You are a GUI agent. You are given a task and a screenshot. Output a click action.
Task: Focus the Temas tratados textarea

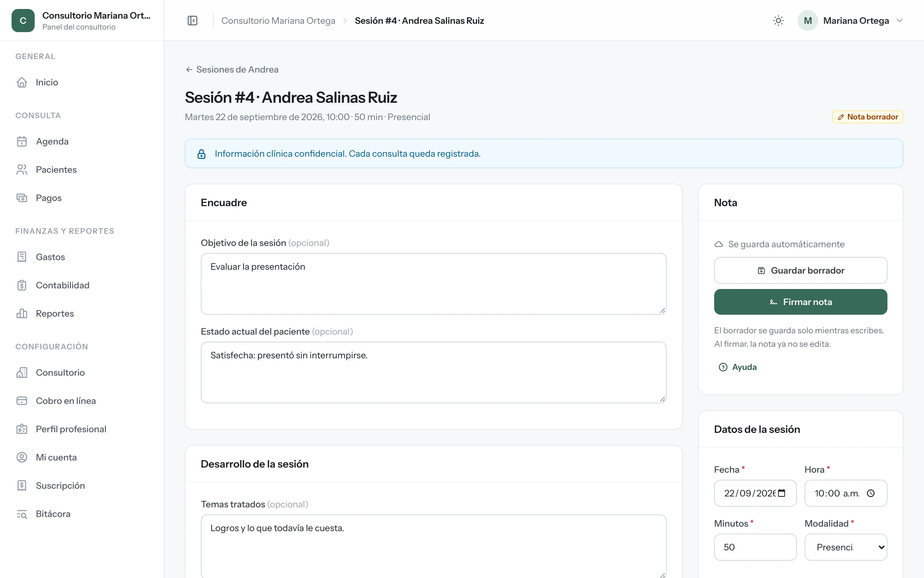pos(433,546)
